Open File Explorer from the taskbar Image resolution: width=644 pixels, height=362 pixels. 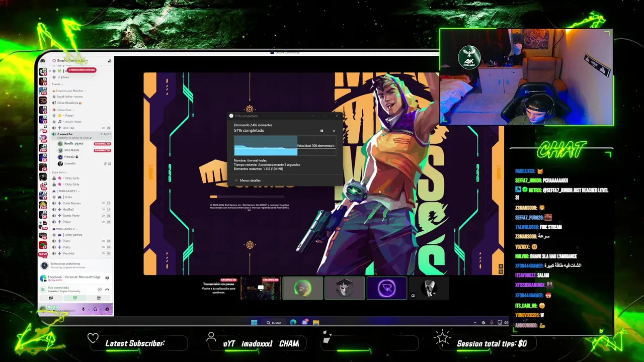click(316, 322)
